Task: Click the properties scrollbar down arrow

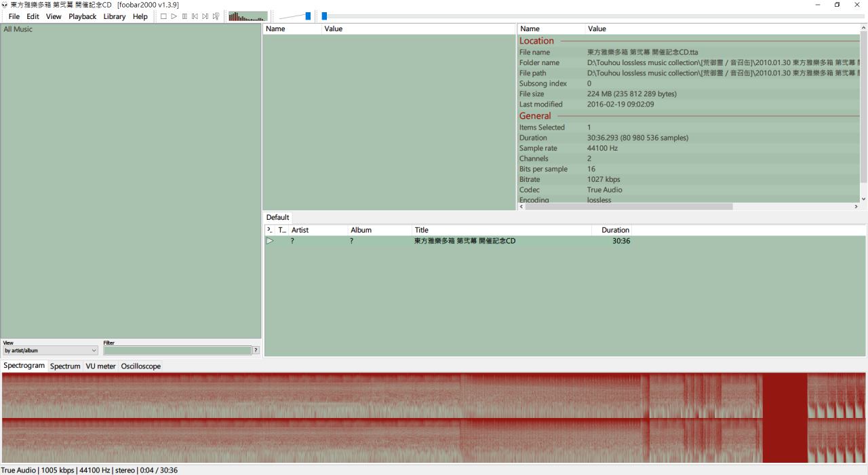Action: pos(863,199)
